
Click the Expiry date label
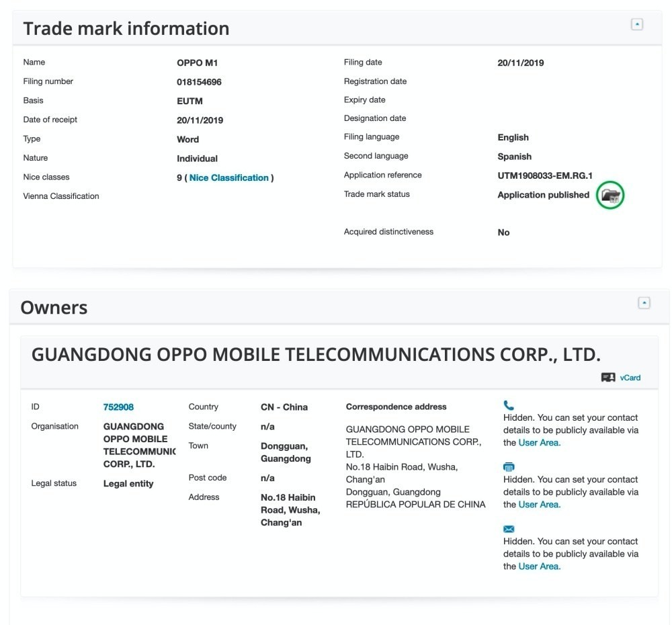click(364, 100)
